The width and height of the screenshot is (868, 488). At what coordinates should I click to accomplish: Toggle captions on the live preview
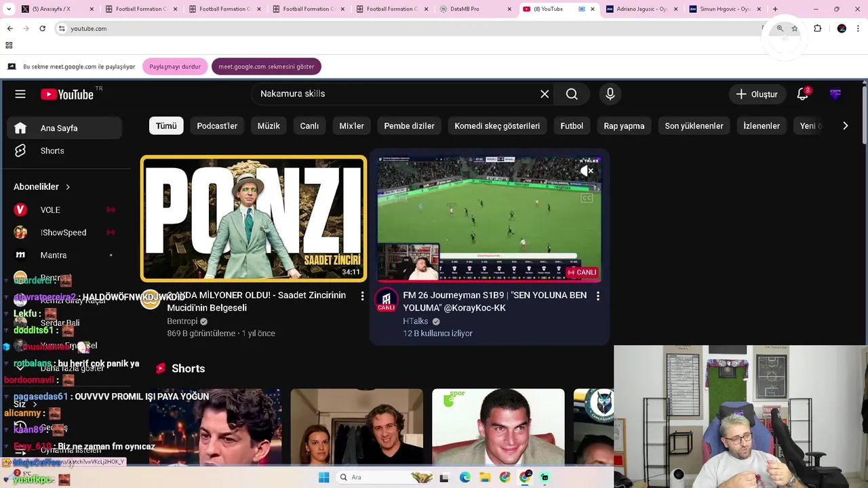587,198
